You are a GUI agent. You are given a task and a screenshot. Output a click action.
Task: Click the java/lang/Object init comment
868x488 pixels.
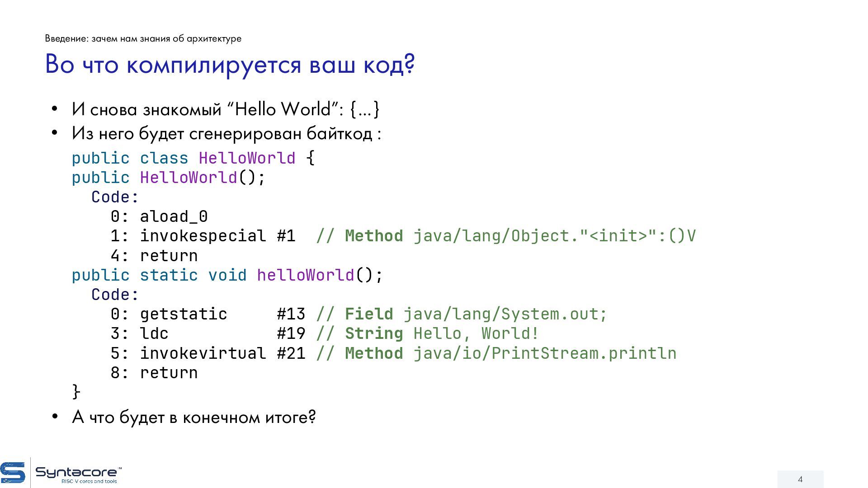[x=505, y=236]
